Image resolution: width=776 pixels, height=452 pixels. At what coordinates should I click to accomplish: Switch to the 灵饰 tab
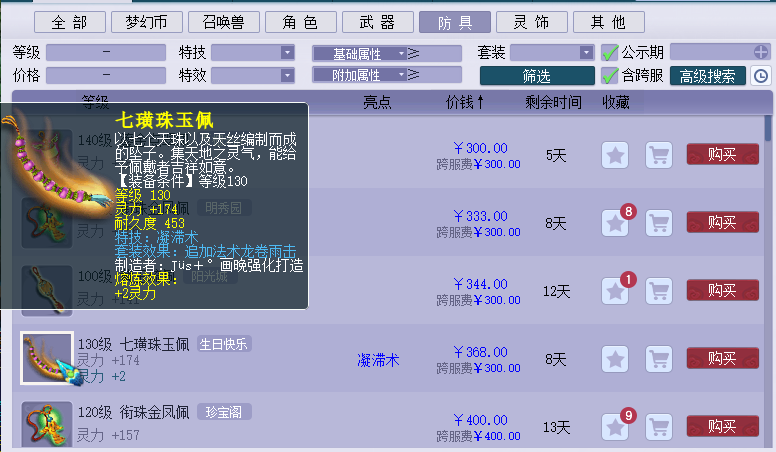[532, 22]
